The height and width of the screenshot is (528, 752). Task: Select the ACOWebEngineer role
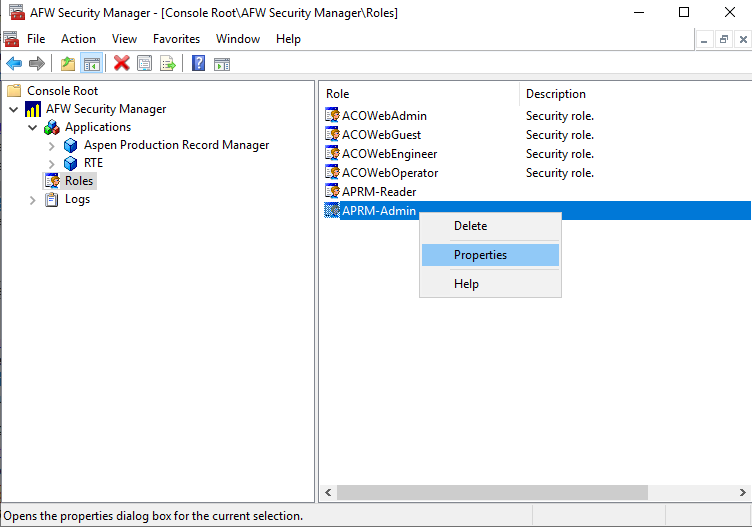coord(389,154)
